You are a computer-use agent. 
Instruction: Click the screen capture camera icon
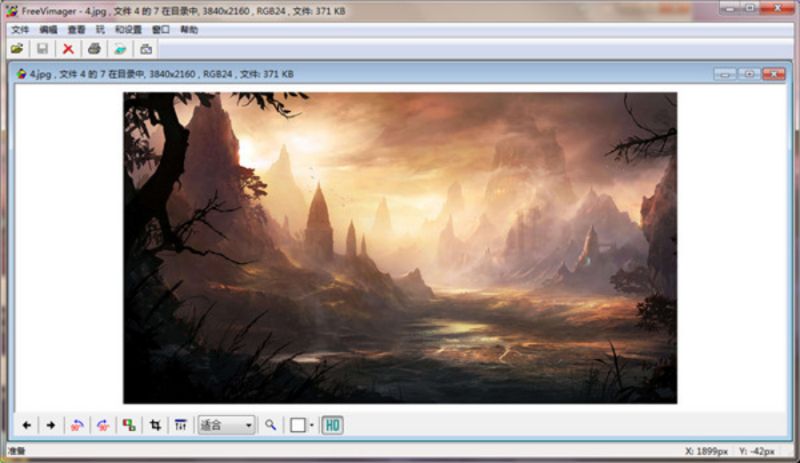coord(146,49)
